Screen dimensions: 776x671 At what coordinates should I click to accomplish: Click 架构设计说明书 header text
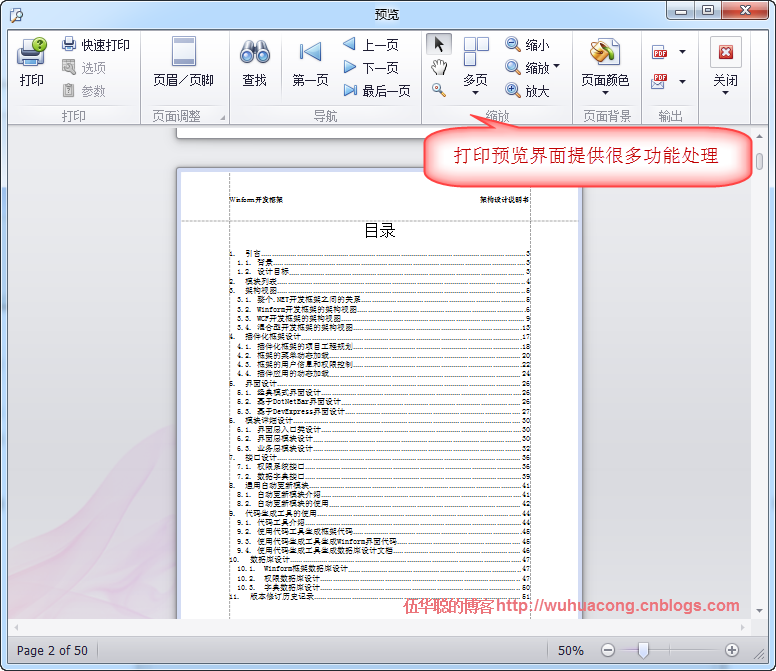coord(504,199)
